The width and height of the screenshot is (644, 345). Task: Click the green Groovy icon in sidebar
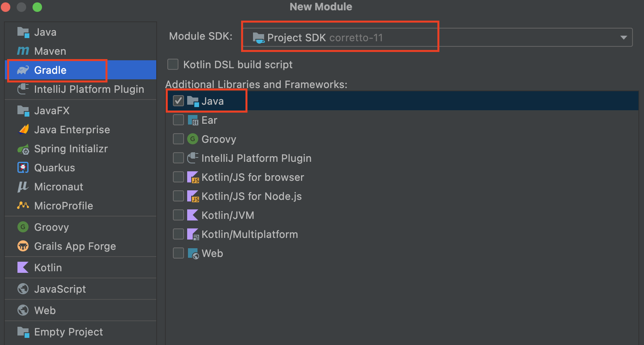23,227
